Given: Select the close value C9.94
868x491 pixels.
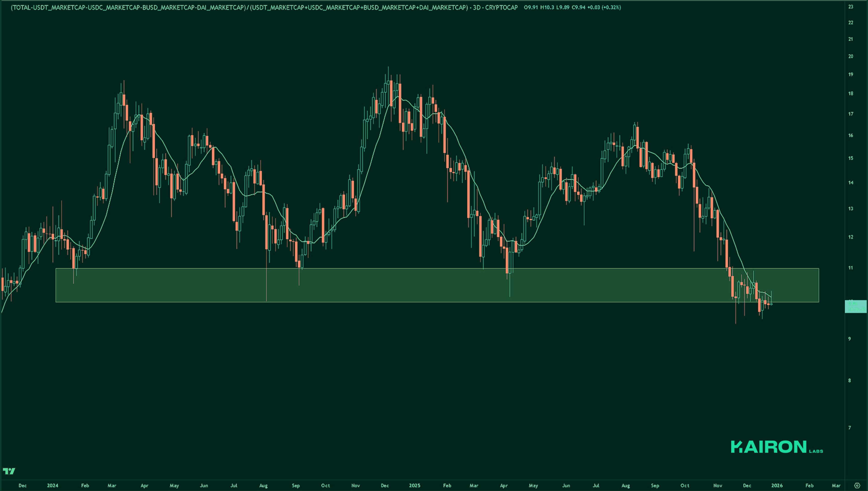Looking at the screenshot, I should [x=579, y=7].
